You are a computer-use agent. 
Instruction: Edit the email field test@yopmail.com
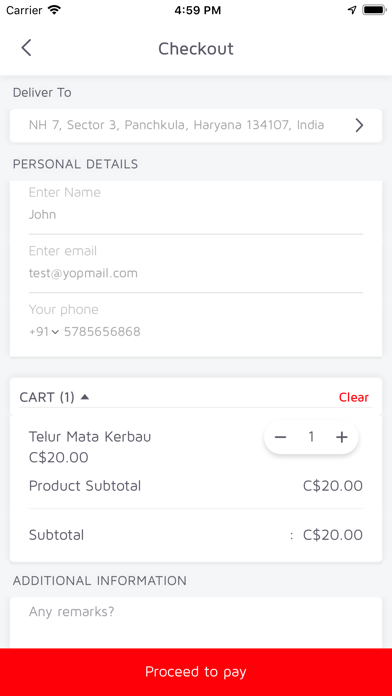[196, 273]
